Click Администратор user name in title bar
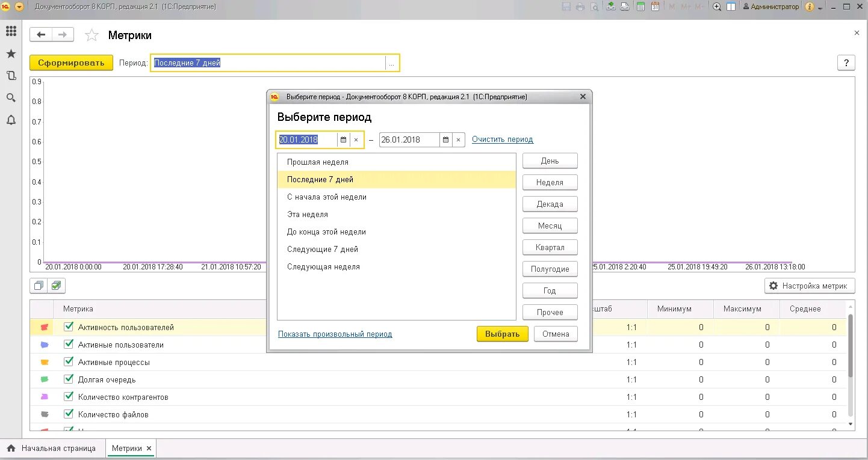868x460 pixels. tap(771, 7)
